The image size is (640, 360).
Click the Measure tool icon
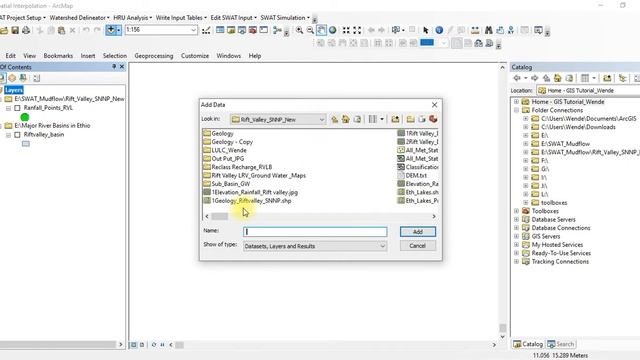tap(475, 30)
